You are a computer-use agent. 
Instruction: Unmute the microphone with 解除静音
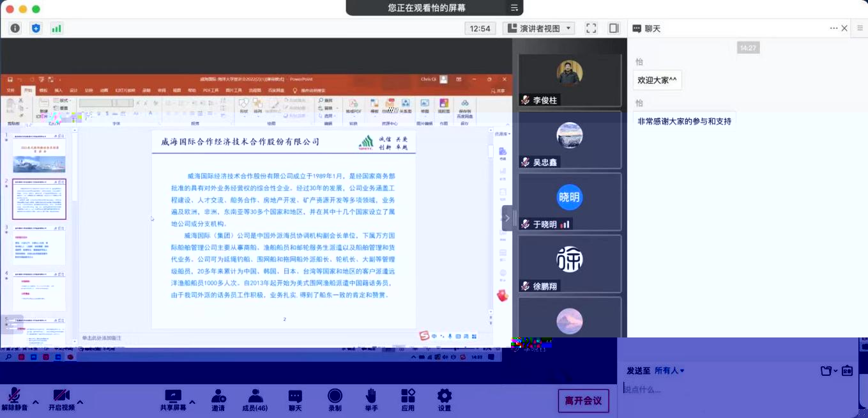tap(13, 400)
